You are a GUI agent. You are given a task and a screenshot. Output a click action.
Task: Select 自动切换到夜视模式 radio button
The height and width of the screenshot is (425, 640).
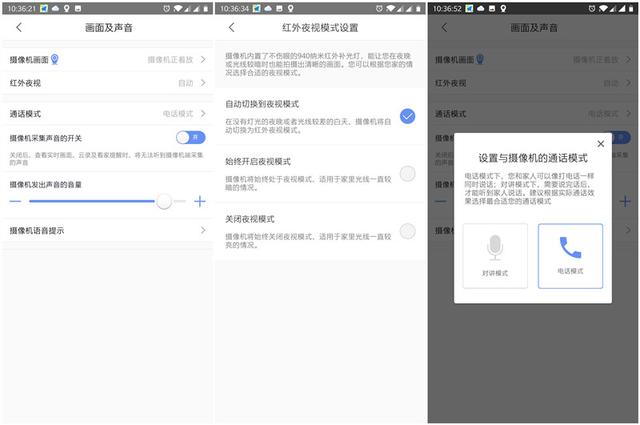tap(407, 116)
